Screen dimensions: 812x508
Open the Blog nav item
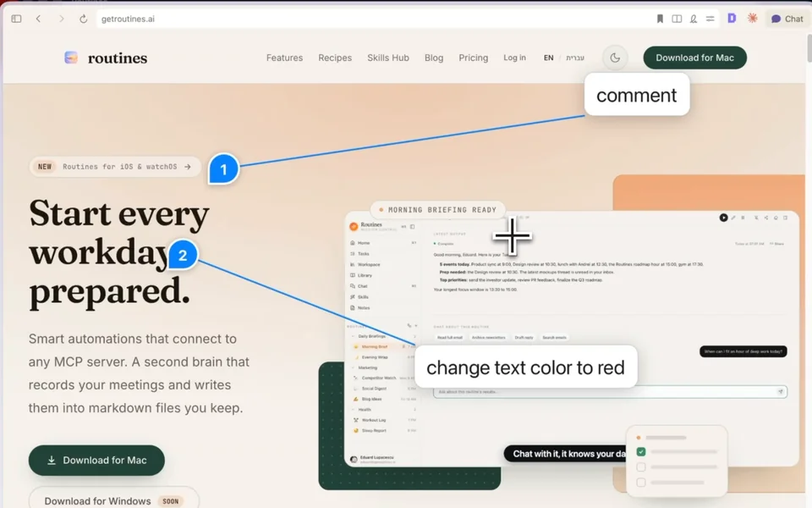[434, 58]
